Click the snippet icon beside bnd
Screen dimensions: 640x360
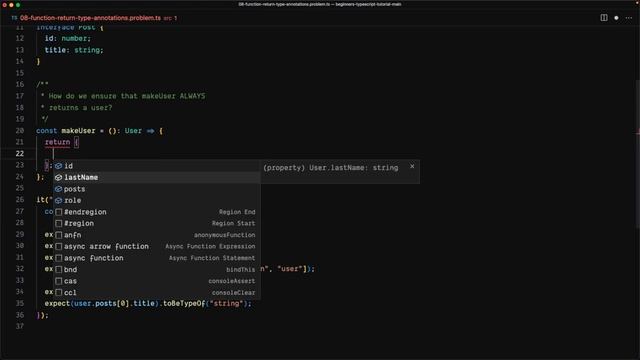(59, 269)
